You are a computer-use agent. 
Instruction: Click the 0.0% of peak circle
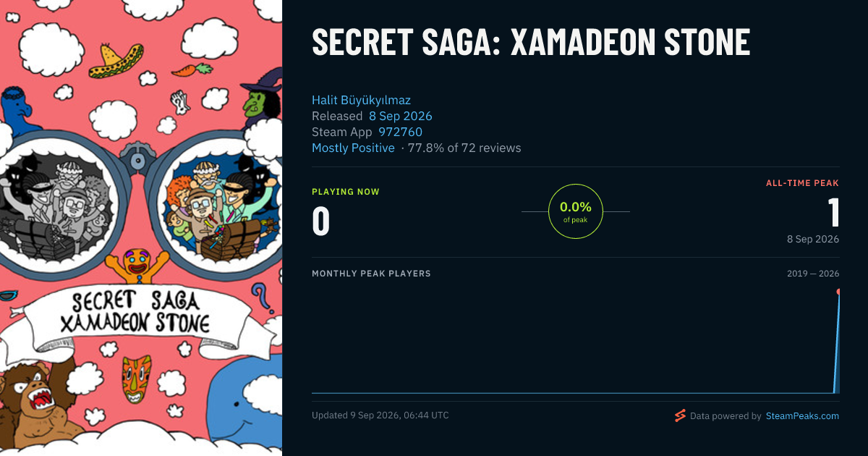point(576,211)
